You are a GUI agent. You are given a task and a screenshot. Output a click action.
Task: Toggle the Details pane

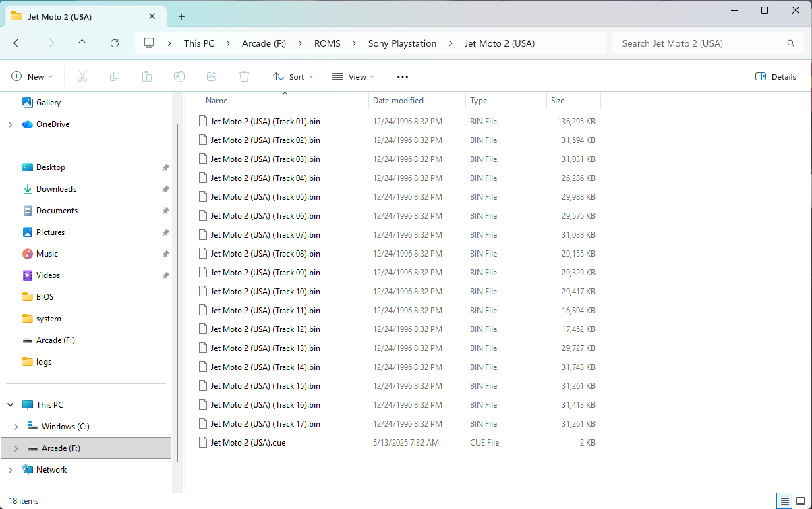tap(776, 77)
